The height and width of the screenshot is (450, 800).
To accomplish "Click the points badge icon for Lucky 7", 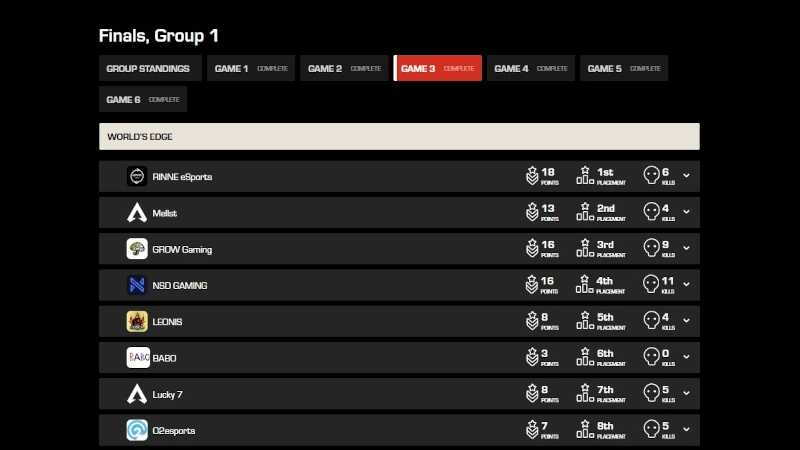I will pos(532,393).
